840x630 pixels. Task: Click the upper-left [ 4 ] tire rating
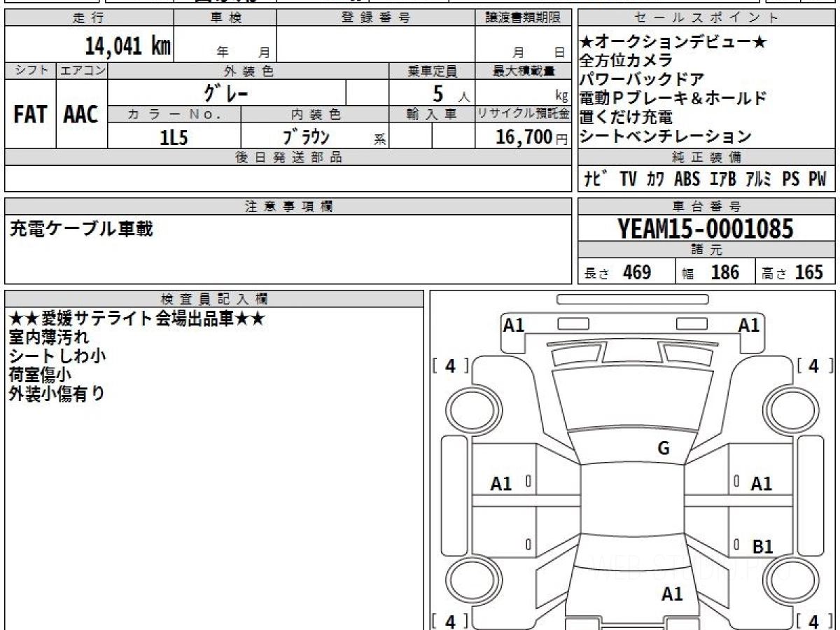pos(450,365)
